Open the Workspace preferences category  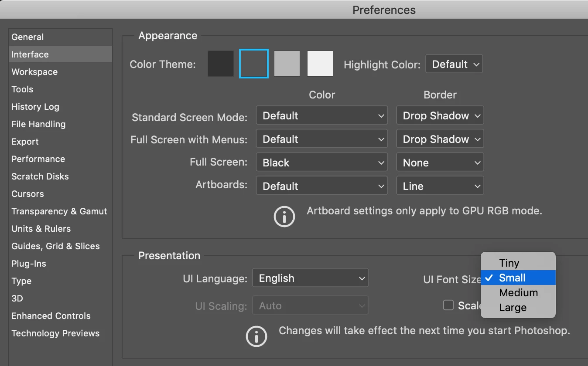pos(34,72)
